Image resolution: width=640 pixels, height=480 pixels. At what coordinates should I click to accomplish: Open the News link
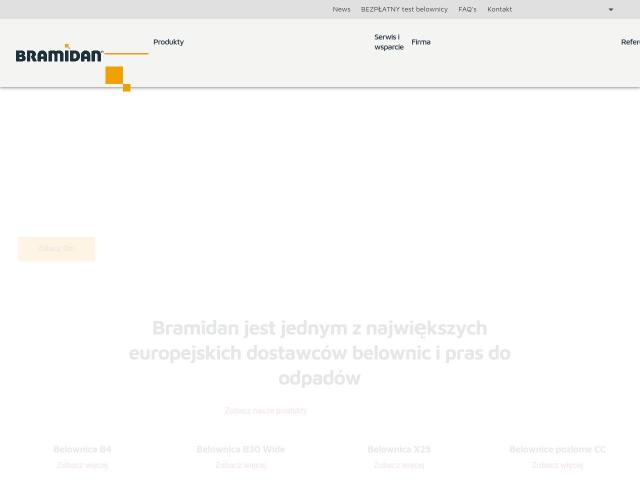pyautogui.click(x=341, y=9)
